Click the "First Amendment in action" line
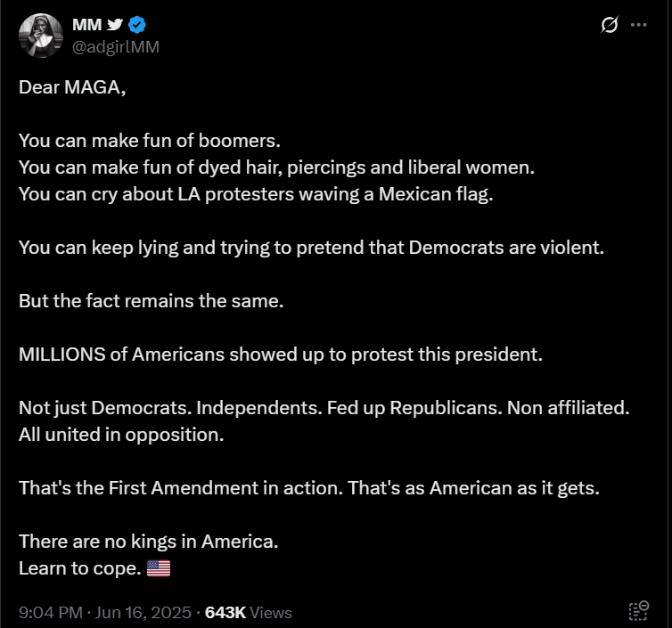The width and height of the screenshot is (672, 628). click(x=309, y=488)
